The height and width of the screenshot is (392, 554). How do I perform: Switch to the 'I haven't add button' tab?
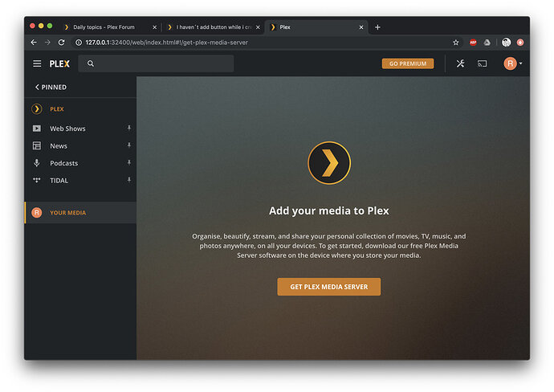coord(214,27)
